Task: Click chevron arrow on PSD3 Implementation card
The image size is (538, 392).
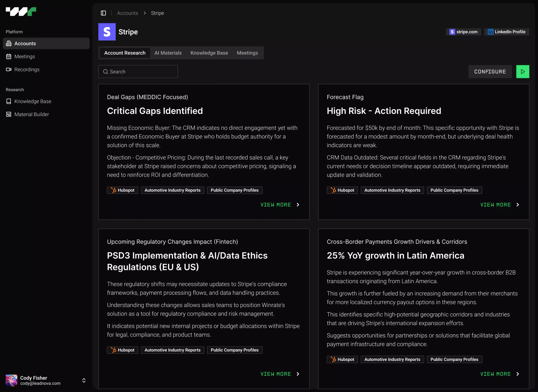Action: (x=298, y=374)
